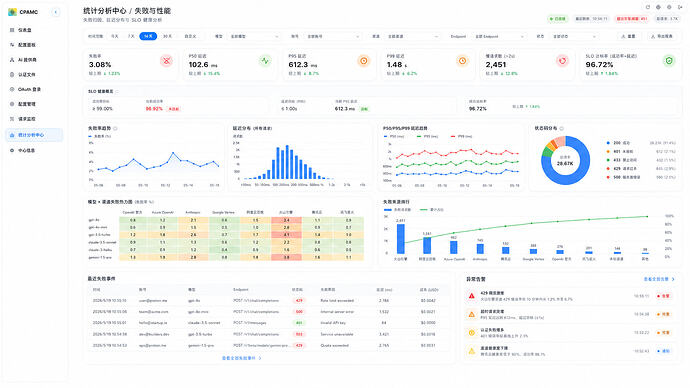Select the today time range option

[115, 37]
